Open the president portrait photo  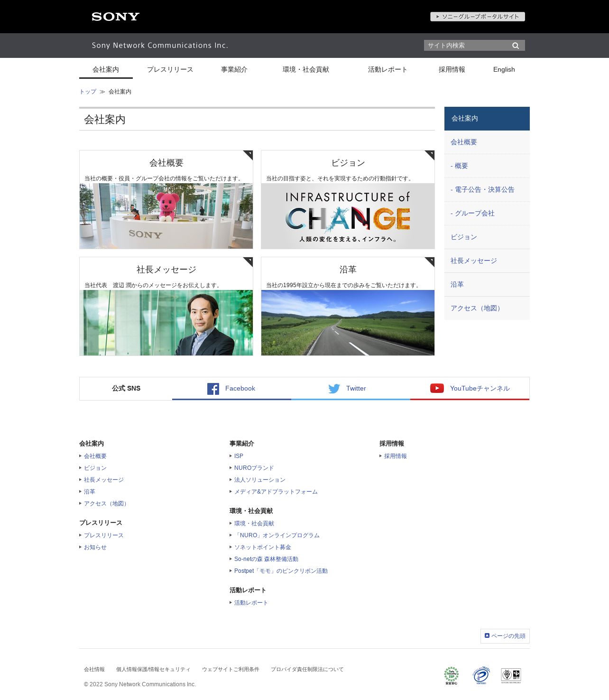[x=166, y=323]
